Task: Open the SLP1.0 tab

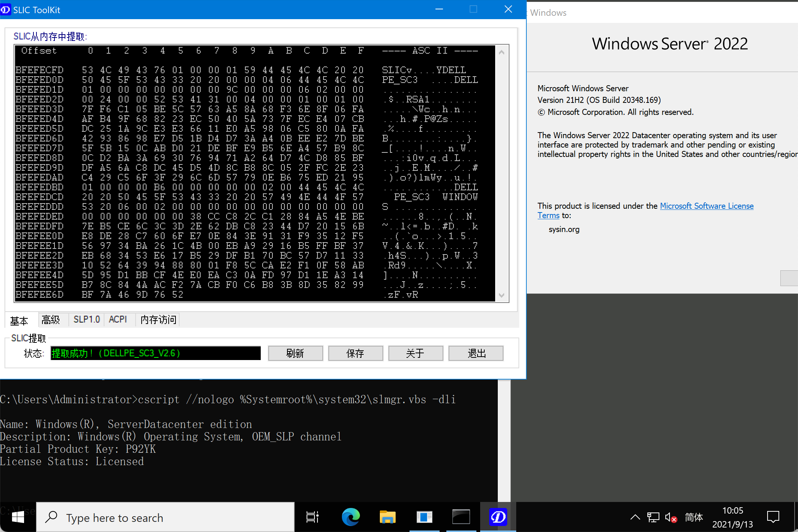Action: point(86,320)
